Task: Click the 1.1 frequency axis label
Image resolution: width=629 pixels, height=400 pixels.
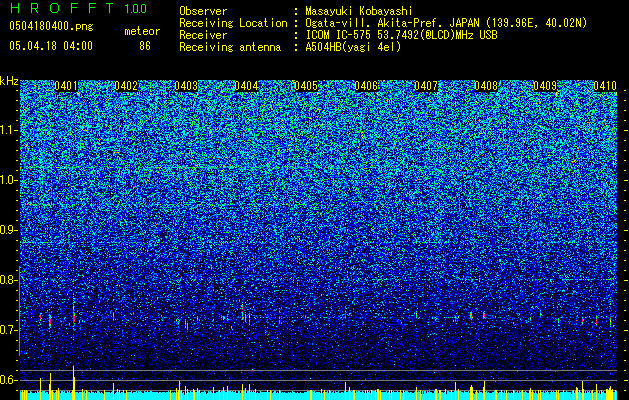Action: pos(9,130)
